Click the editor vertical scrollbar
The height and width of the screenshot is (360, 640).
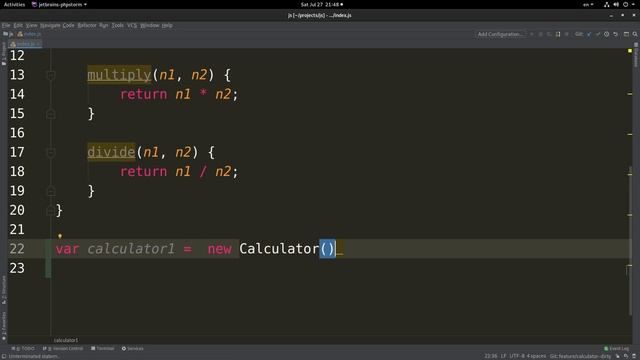(630, 241)
